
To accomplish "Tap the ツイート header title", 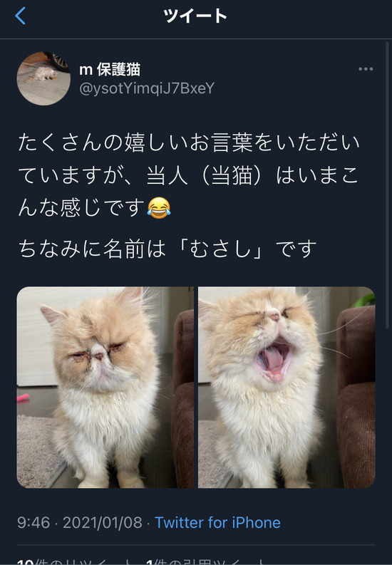I will click(x=195, y=16).
